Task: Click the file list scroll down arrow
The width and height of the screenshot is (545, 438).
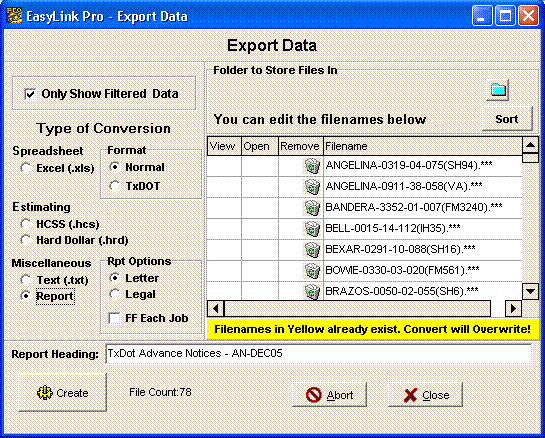Action: coord(530,291)
